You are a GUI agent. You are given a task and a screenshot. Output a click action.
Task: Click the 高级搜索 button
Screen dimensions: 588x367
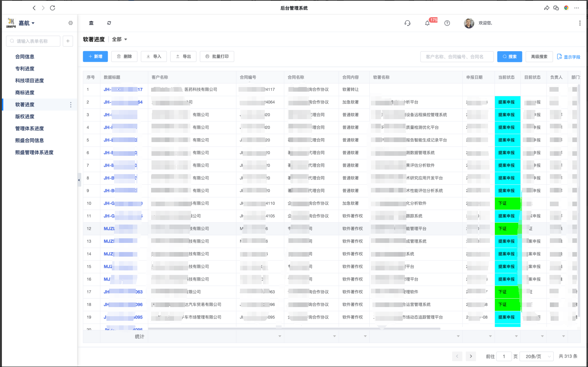pyautogui.click(x=539, y=57)
